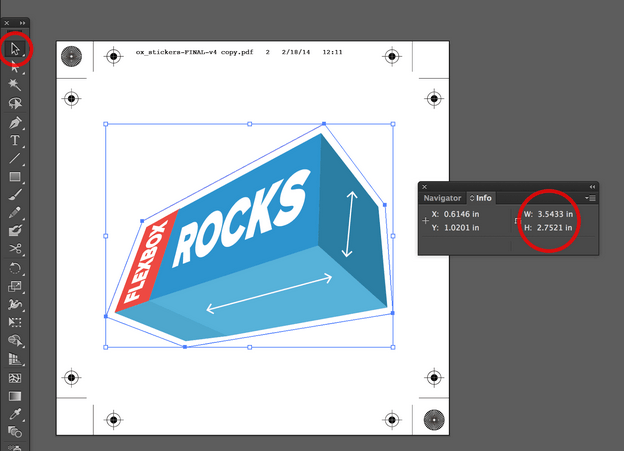The image size is (624, 451).
Task: Click the horizontal double arrow on box bottom
Action: [x=269, y=293]
